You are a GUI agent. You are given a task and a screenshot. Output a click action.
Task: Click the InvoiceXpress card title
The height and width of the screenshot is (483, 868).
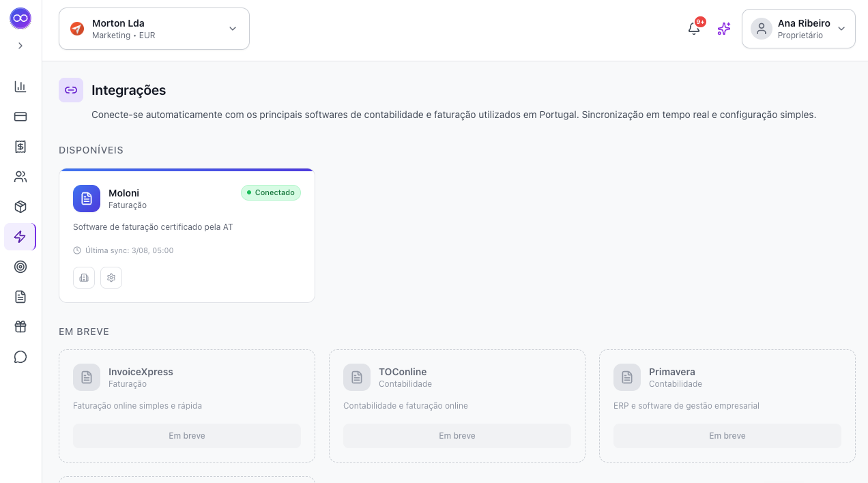141,372
